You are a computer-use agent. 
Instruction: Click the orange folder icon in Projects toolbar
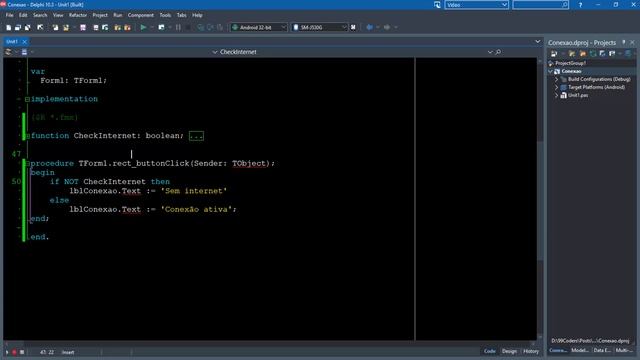583,54
